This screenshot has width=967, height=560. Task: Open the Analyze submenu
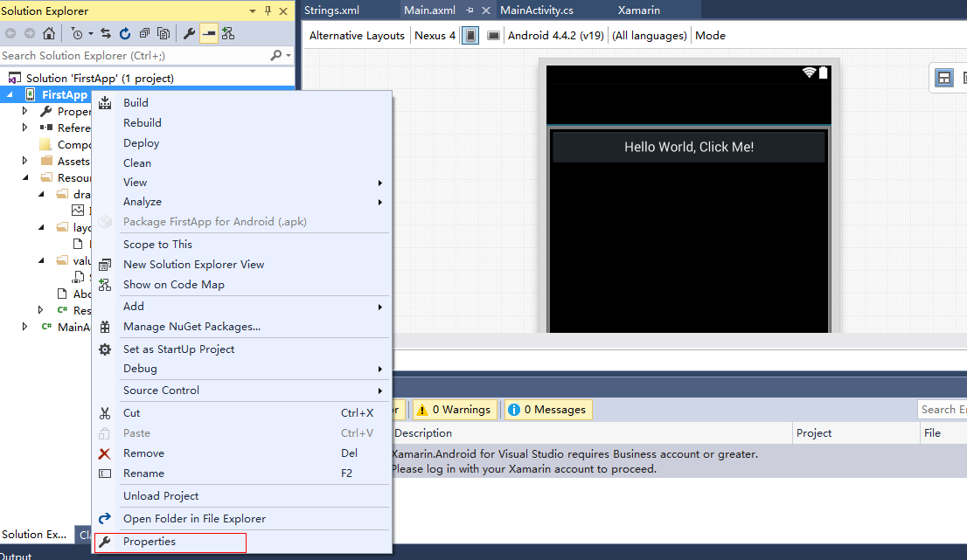click(241, 202)
